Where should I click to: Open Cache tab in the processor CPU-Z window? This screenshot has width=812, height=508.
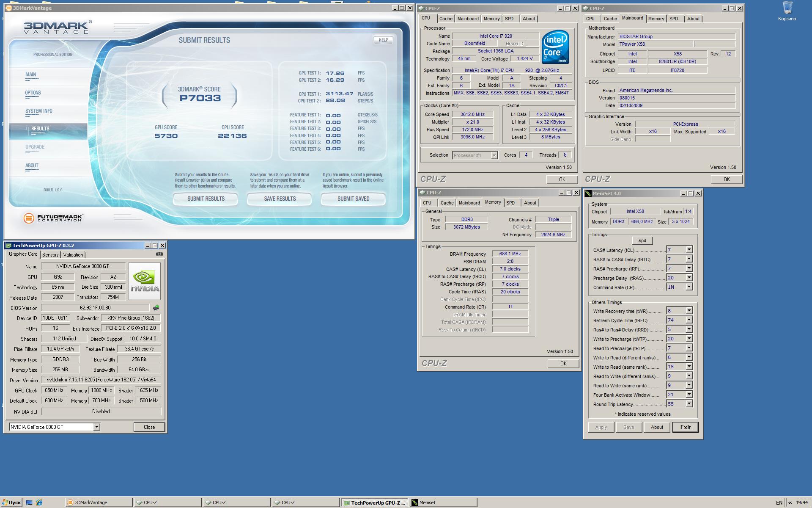tap(446, 19)
